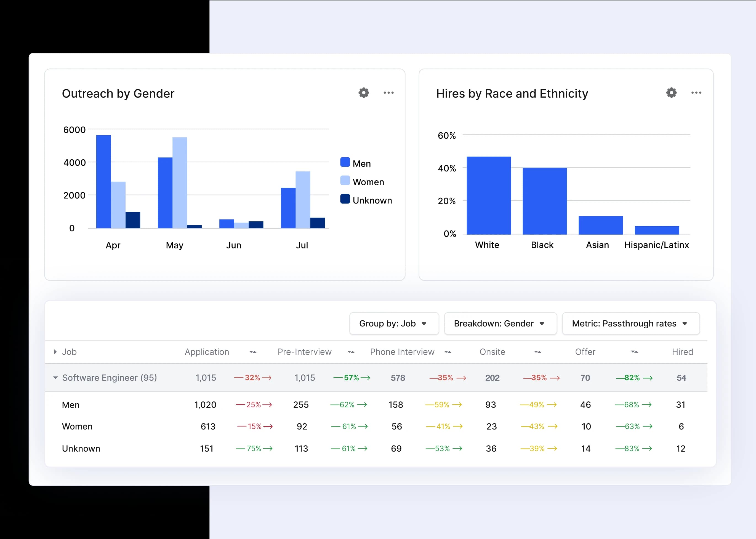Viewport: 756px width, 539px height.
Task: Click the White bar in Hires chart
Action: [x=489, y=196]
